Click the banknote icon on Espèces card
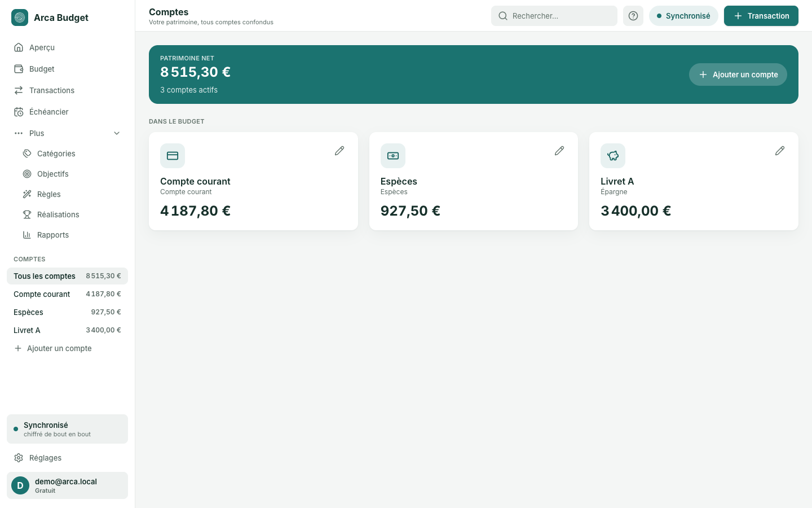Screen dimensions: 812x508 tap(393, 156)
